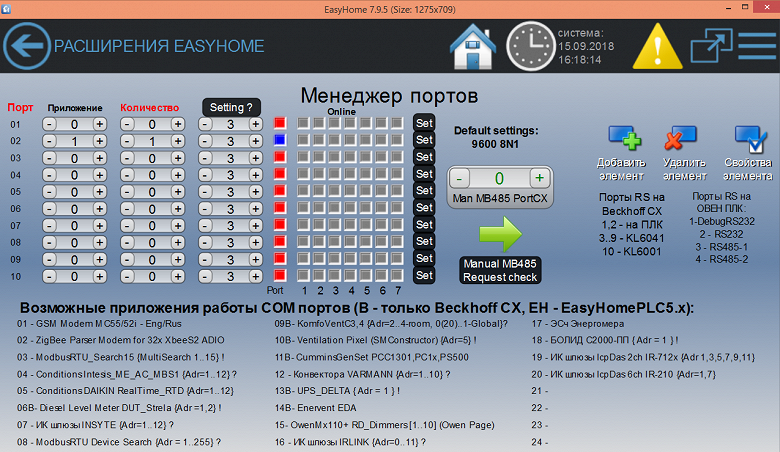The height and width of the screenshot is (452, 780).
Task: Click Set button for port 01
Action: click(x=424, y=123)
